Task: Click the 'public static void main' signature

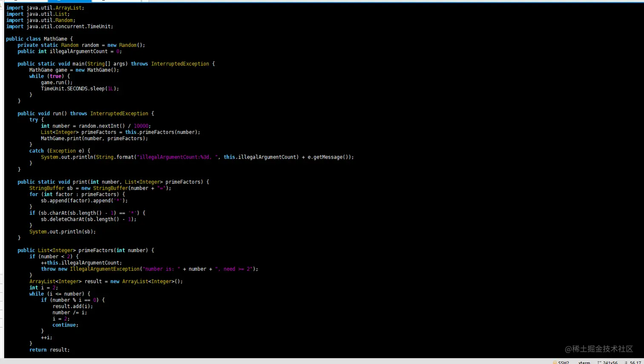Action: (116, 64)
